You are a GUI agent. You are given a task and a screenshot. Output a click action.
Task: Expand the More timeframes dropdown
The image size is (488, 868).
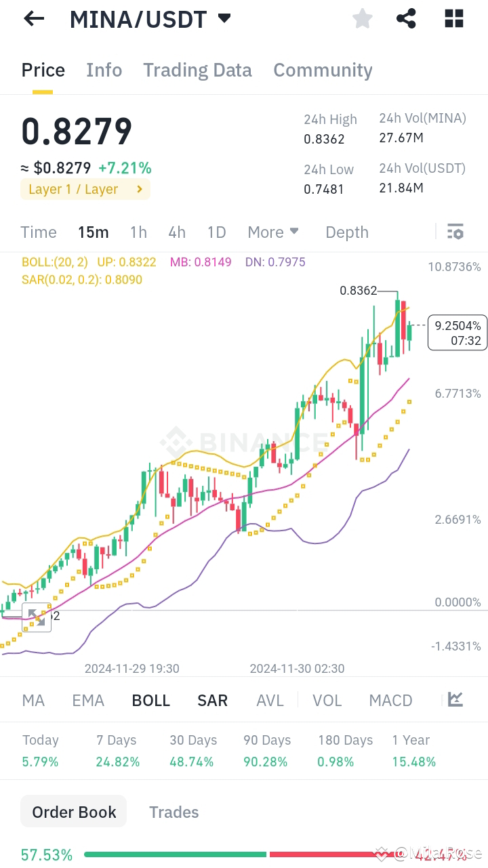coord(273,232)
